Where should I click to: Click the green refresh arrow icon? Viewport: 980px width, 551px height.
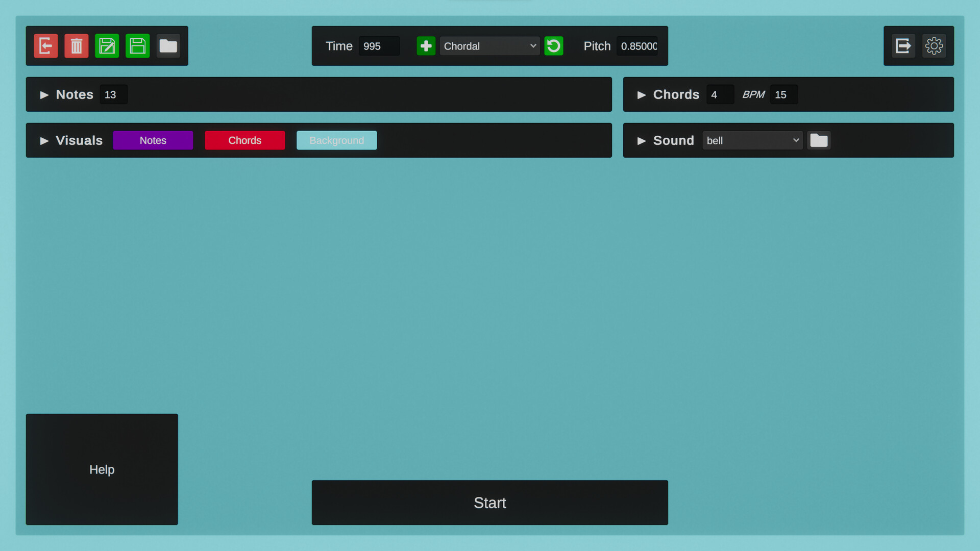553,46
